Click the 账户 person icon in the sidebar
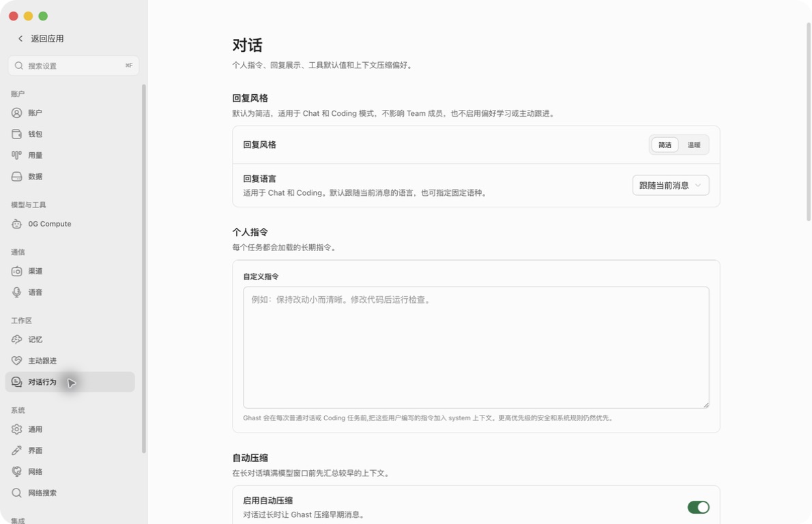The image size is (812, 524). pyautogui.click(x=16, y=113)
